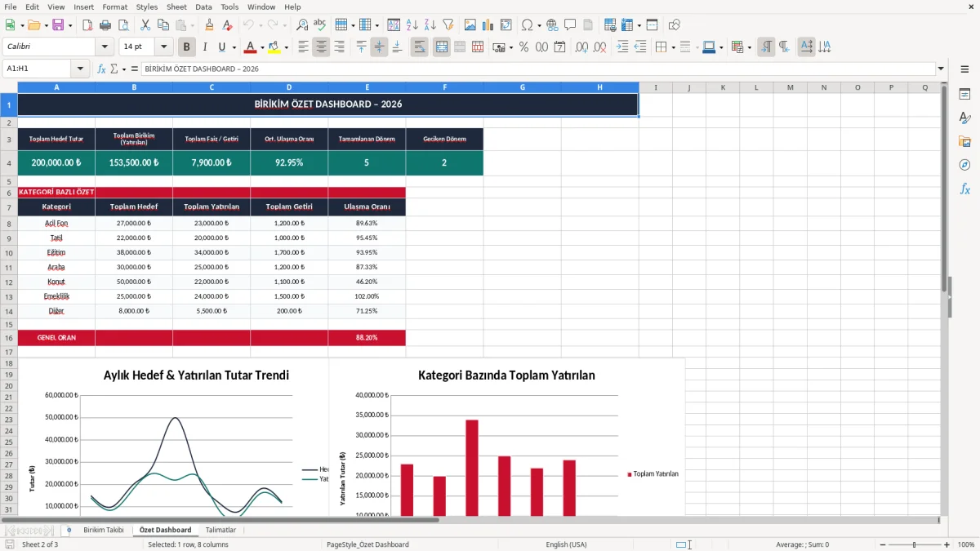Open sidebar Navigator panel
Image resolution: width=980 pixels, height=551 pixels.
(x=964, y=165)
